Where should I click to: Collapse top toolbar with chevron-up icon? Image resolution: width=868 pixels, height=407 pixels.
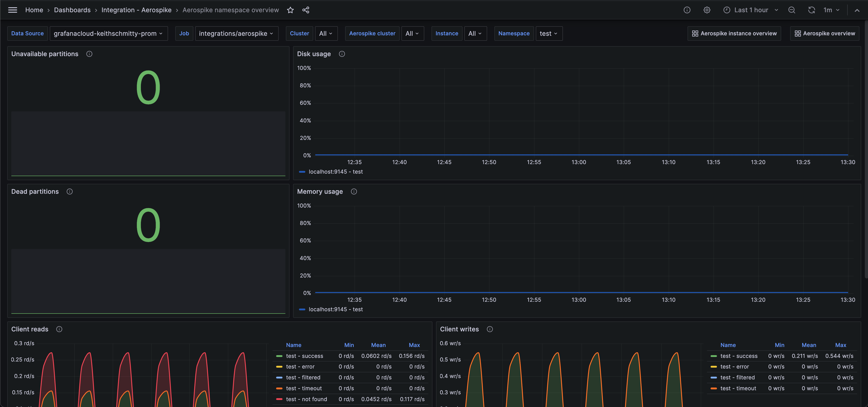(x=857, y=10)
